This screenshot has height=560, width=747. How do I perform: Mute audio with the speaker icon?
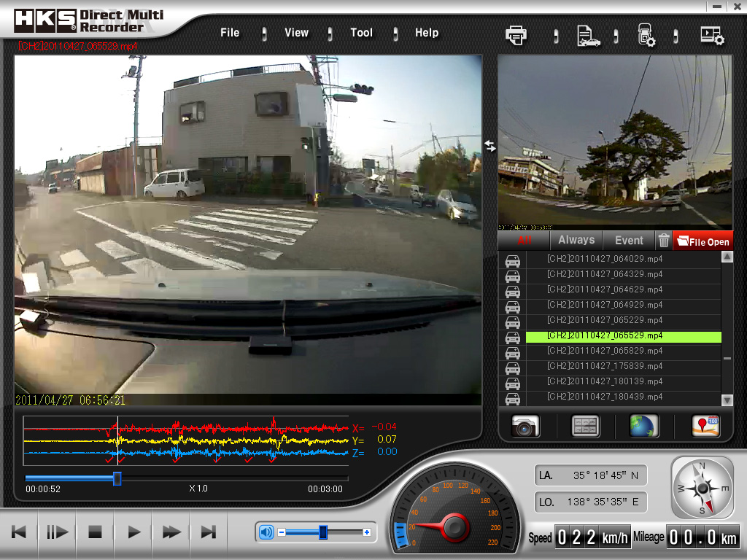(x=266, y=532)
